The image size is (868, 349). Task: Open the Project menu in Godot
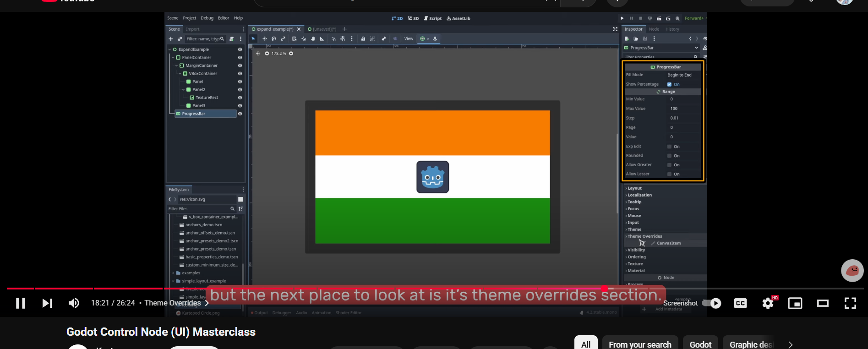click(189, 18)
